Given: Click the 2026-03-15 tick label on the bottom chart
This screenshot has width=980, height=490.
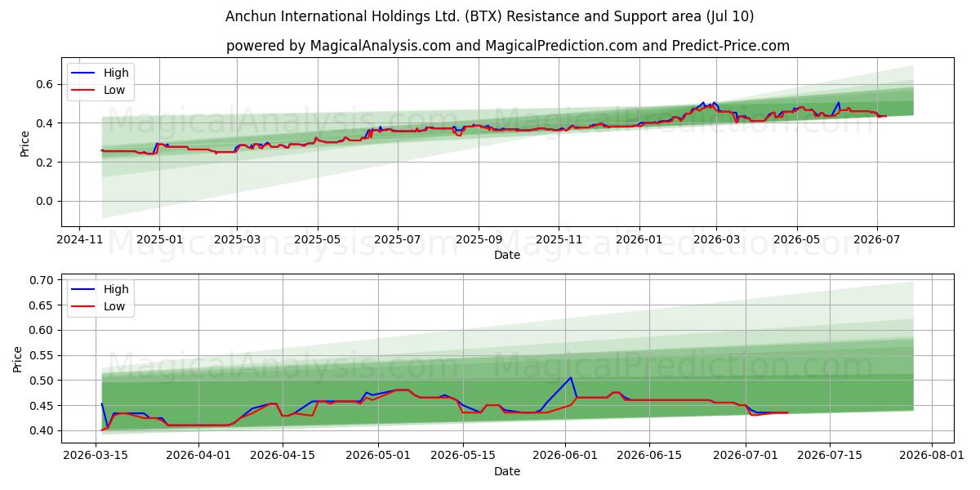Looking at the screenshot, I should (96, 456).
